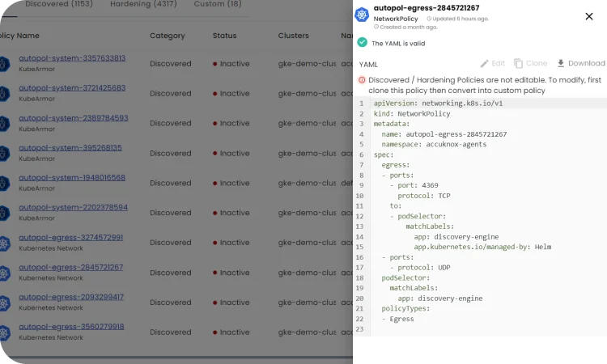Switch to the Custom (18) tab
607x364 pixels.
217,4
